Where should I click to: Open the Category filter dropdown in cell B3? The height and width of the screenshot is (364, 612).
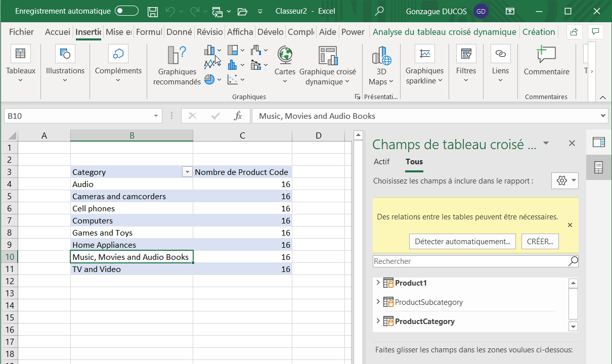tap(187, 172)
